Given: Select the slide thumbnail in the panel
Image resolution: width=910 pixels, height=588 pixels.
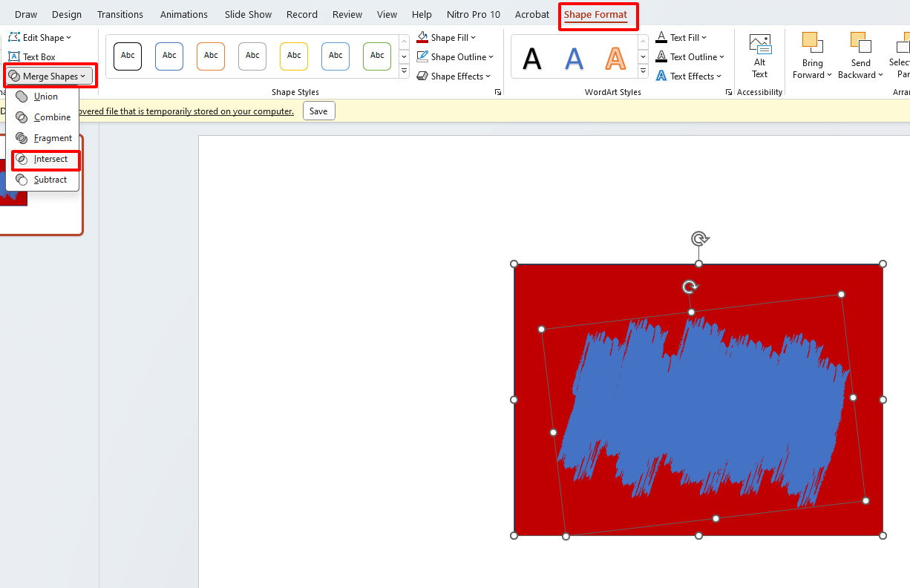Looking at the screenshot, I should pyautogui.click(x=41, y=183).
